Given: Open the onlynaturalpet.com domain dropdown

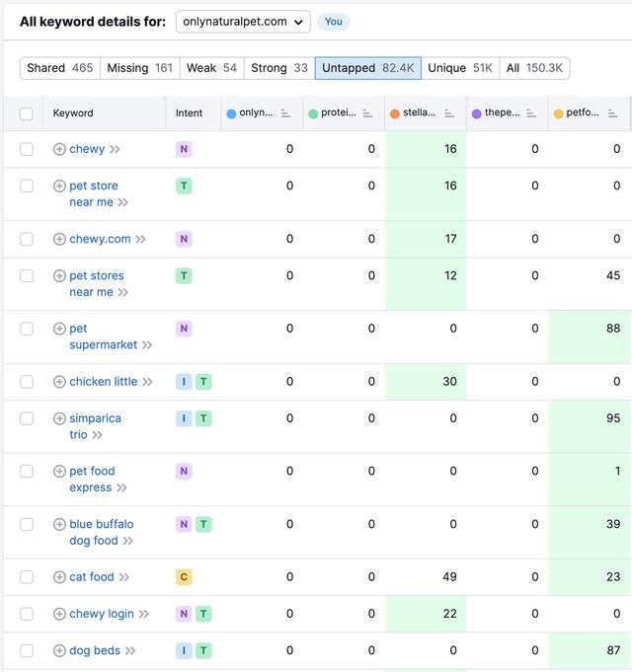Looking at the screenshot, I should [x=243, y=22].
